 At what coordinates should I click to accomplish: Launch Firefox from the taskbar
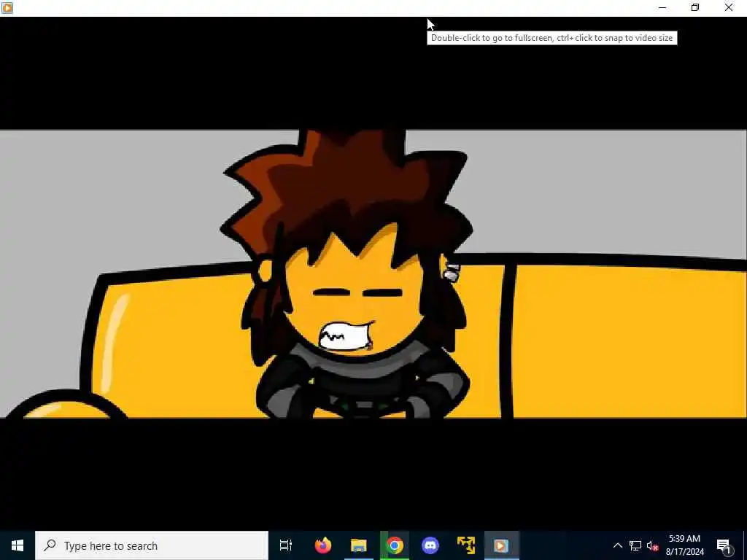(x=323, y=545)
